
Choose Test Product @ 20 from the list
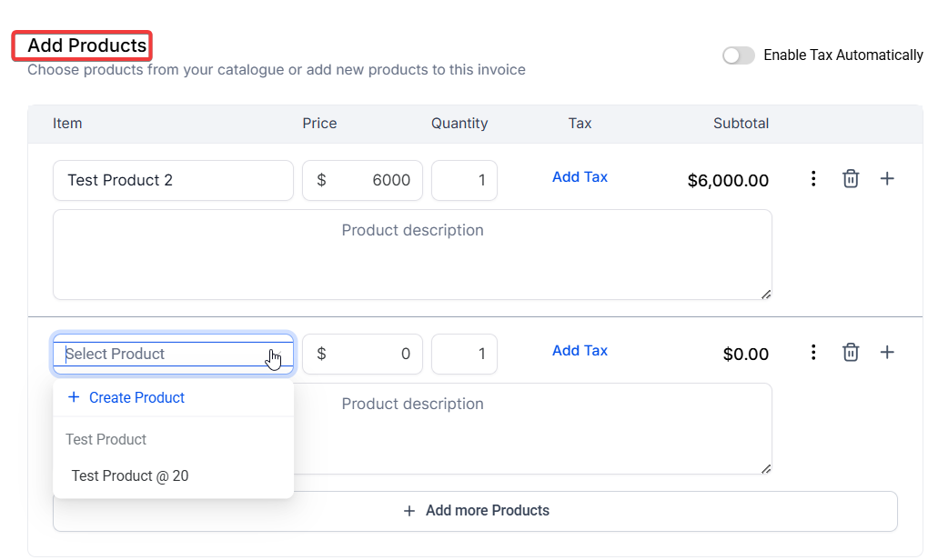point(130,475)
